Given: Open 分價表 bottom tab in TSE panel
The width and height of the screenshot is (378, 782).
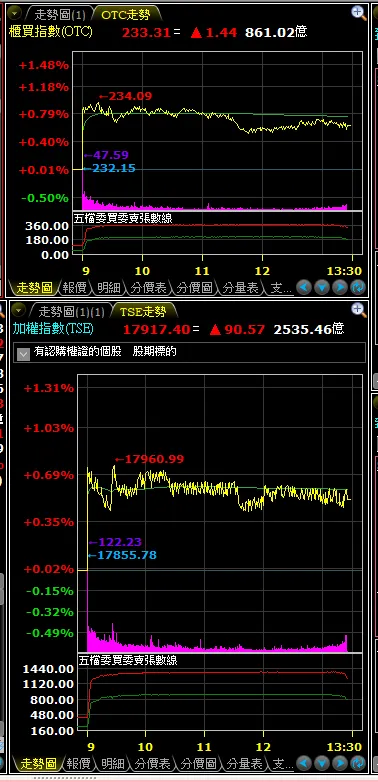Looking at the screenshot, I should pyautogui.click(x=153, y=764).
